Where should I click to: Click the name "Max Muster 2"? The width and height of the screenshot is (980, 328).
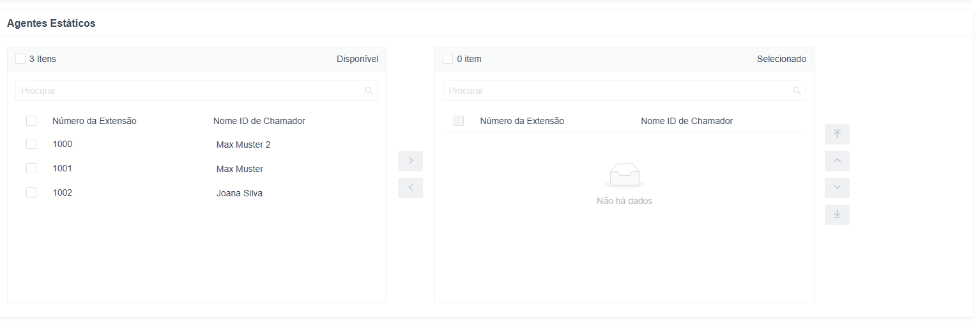pyautogui.click(x=243, y=144)
